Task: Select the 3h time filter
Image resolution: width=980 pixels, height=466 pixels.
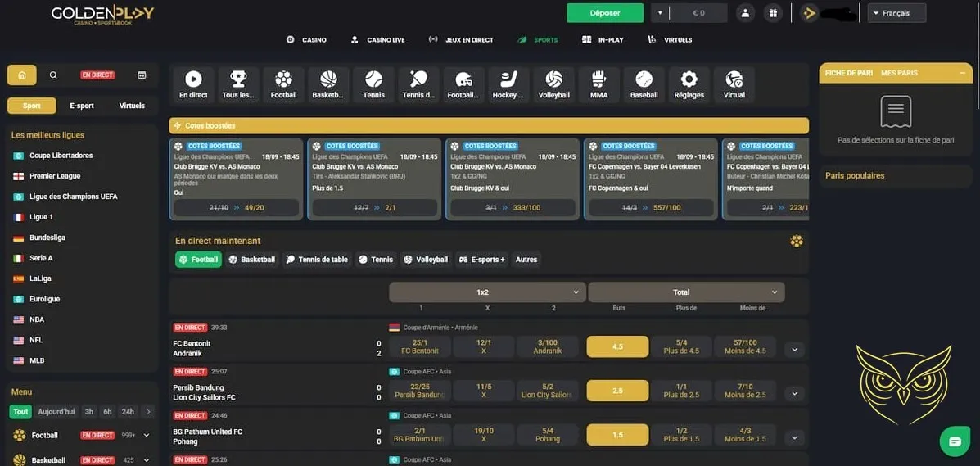Action: (x=88, y=412)
